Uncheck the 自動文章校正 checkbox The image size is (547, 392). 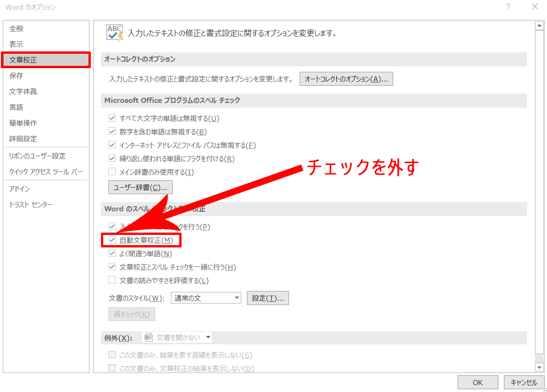[112, 240]
